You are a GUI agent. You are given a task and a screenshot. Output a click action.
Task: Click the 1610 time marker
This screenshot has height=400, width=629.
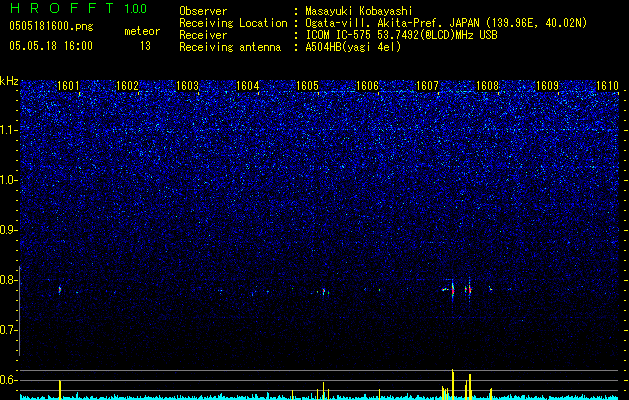click(607, 86)
